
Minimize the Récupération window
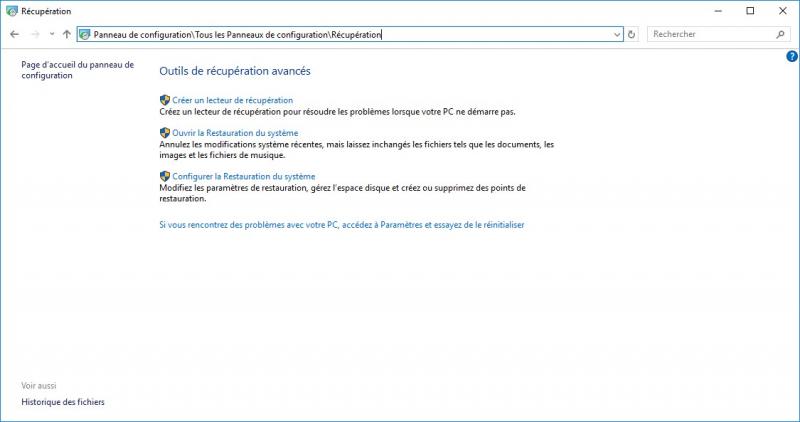point(718,11)
